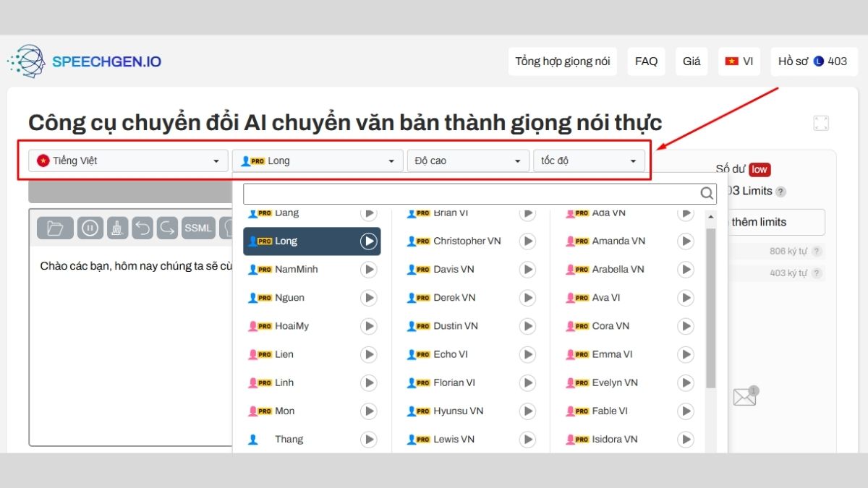Play preview for Christopher VN voice
The image size is (868, 488).
pos(527,241)
